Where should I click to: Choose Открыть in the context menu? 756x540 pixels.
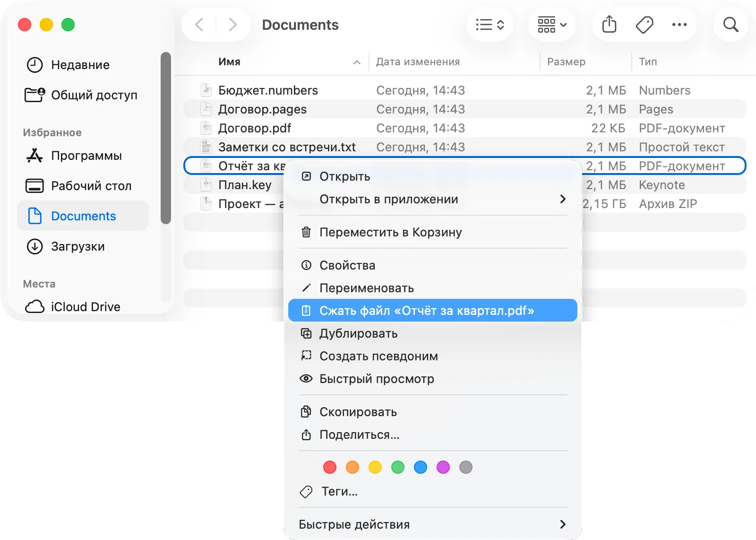(x=433, y=176)
